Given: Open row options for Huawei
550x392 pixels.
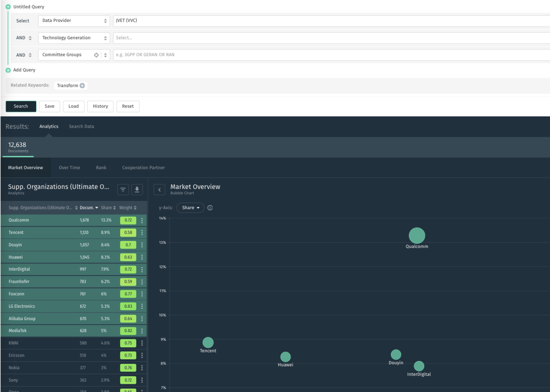Looking at the screenshot, I should (142, 257).
